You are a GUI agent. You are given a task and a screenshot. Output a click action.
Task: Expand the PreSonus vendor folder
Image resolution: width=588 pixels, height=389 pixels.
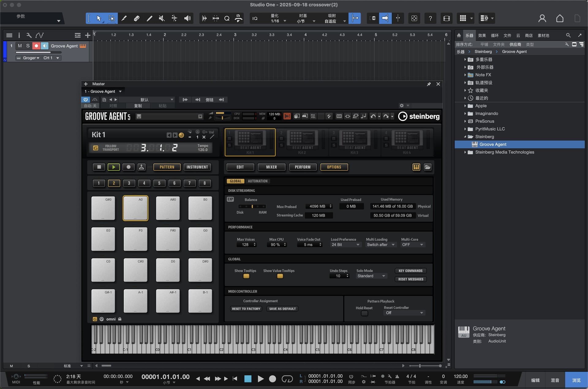coord(465,121)
